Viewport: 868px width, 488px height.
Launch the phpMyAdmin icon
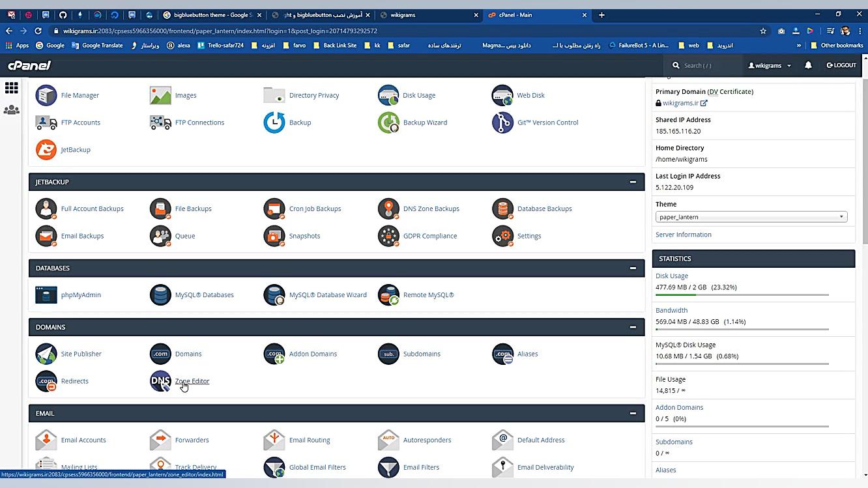tap(46, 294)
